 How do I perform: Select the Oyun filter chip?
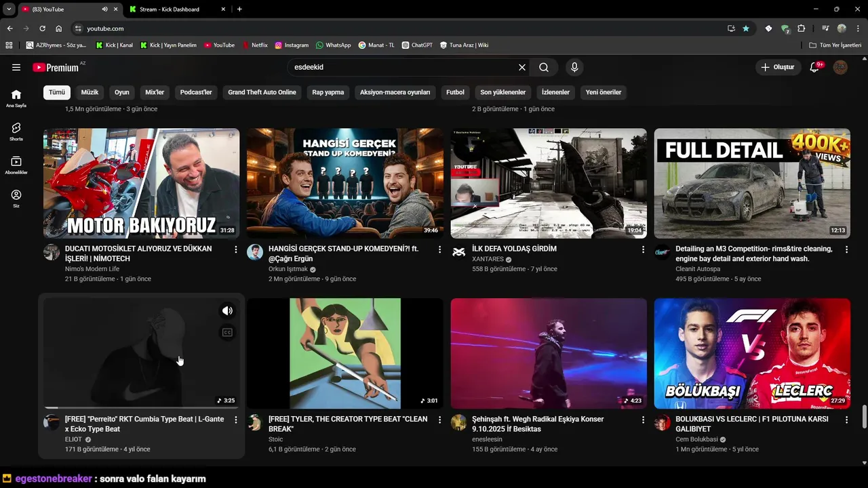(x=122, y=92)
